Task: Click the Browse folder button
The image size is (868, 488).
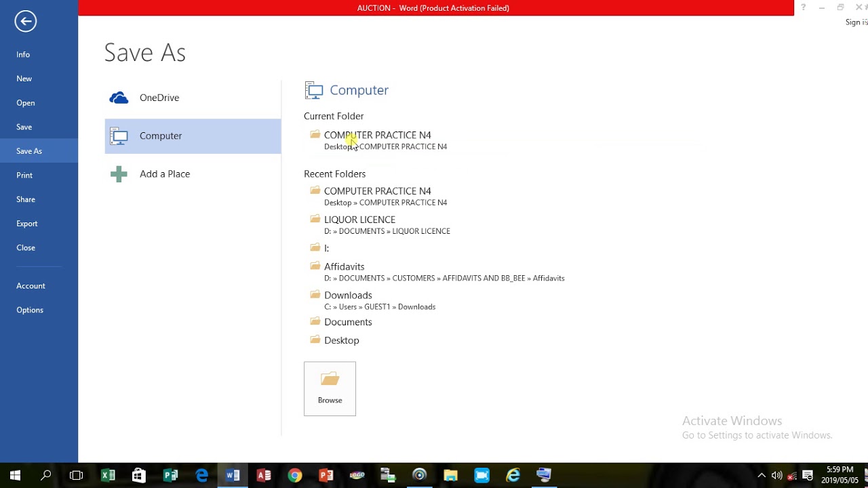Action: pos(330,388)
